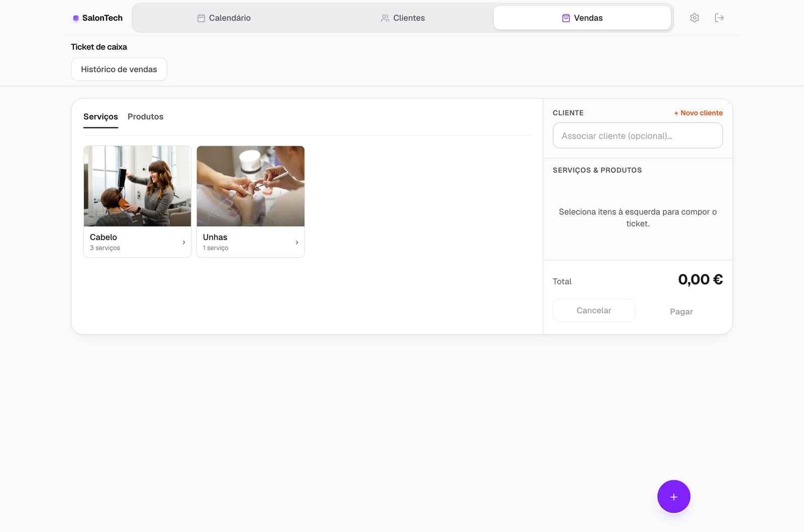Open the Unhas manicure thumbnail
Image resolution: width=804 pixels, height=532 pixels.
251,186
